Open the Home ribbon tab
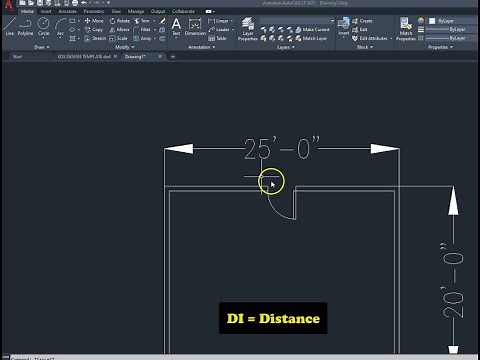480x360 pixels. 27,11
